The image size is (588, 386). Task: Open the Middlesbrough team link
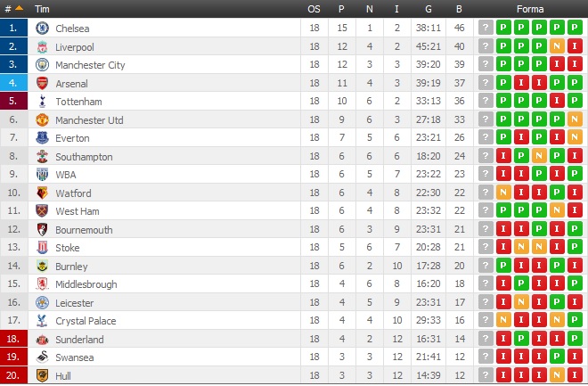pos(86,284)
